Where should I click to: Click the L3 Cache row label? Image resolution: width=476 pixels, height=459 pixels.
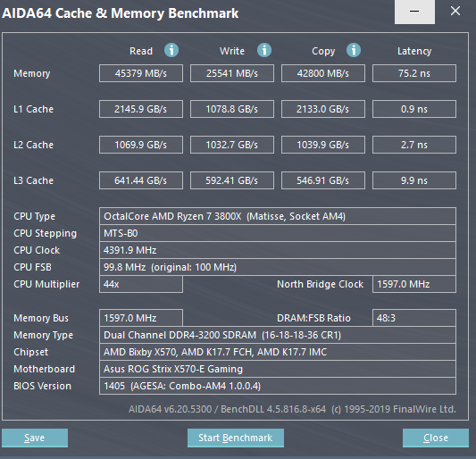[x=33, y=180]
